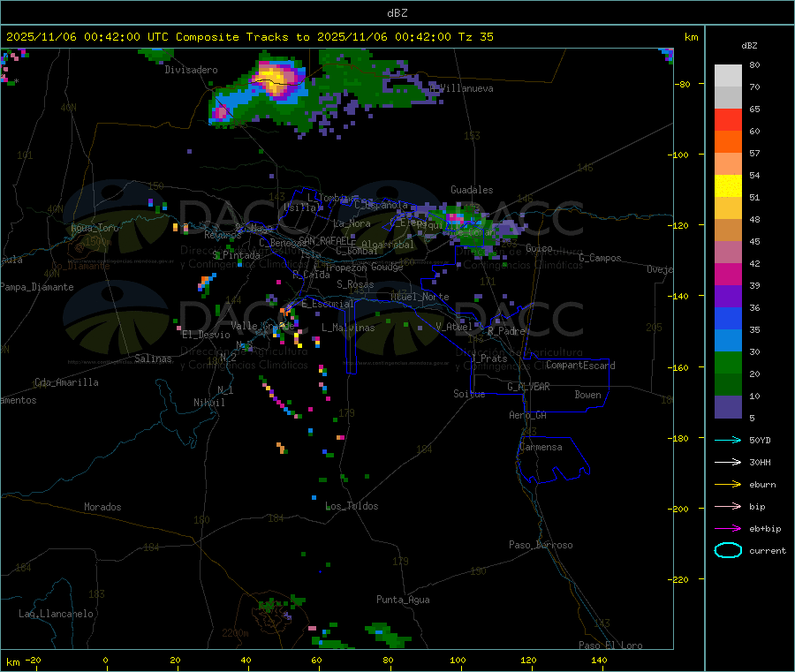The width and height of the screenshot is (795, 672).
Task: Click the G_Campos label
Action: pos(600,258)
